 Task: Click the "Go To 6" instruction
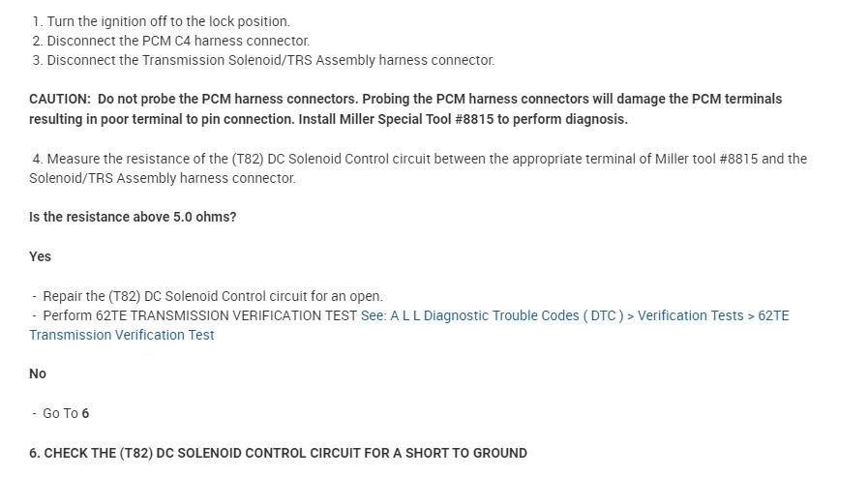(x=66, y=413)
